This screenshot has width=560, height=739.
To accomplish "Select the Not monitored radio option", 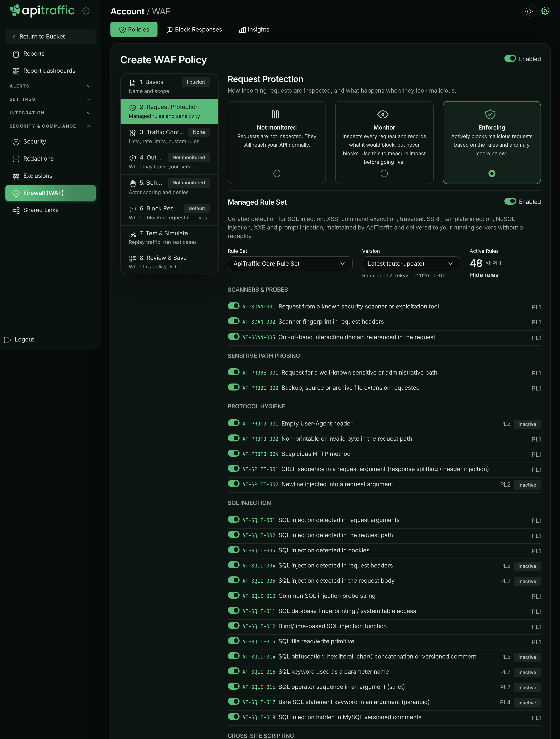I will click(x=277, y=173).
